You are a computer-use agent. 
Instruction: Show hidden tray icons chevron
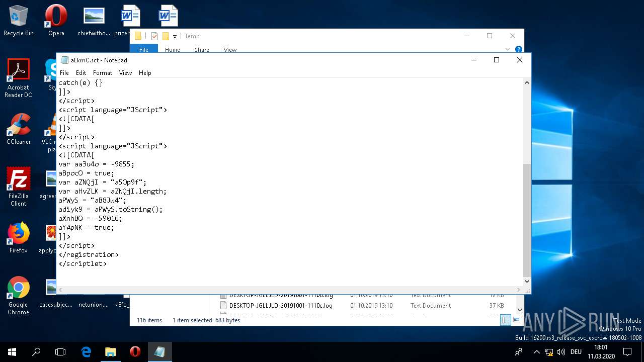[x=537, y=352]
